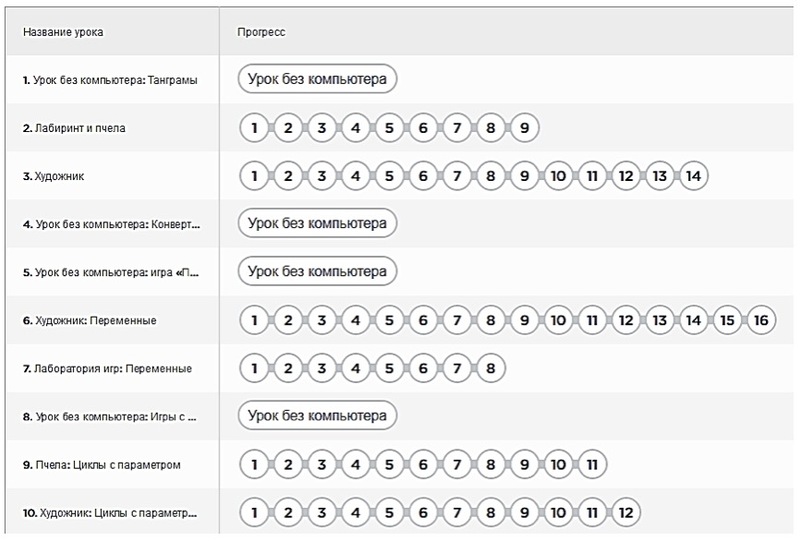Image resolution: width=800 pixels, height=541 pixels.
Task: Click the Название урока column header
Action: pos(63,32)
